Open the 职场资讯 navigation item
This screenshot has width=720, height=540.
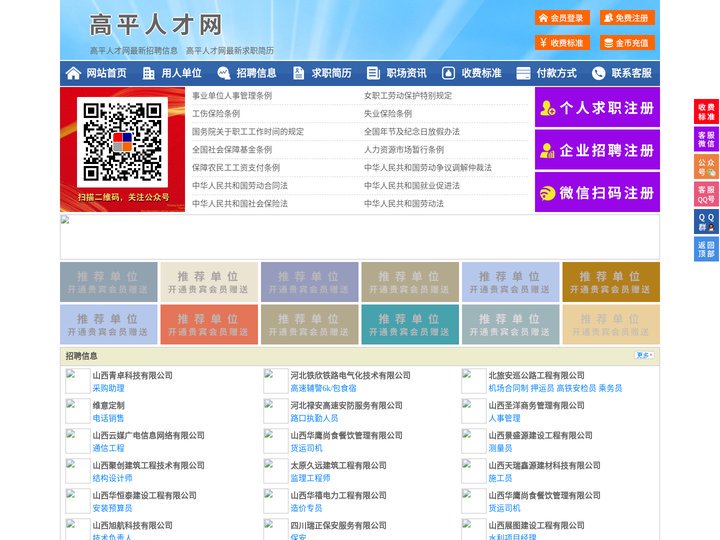click(x=406, y=73)
